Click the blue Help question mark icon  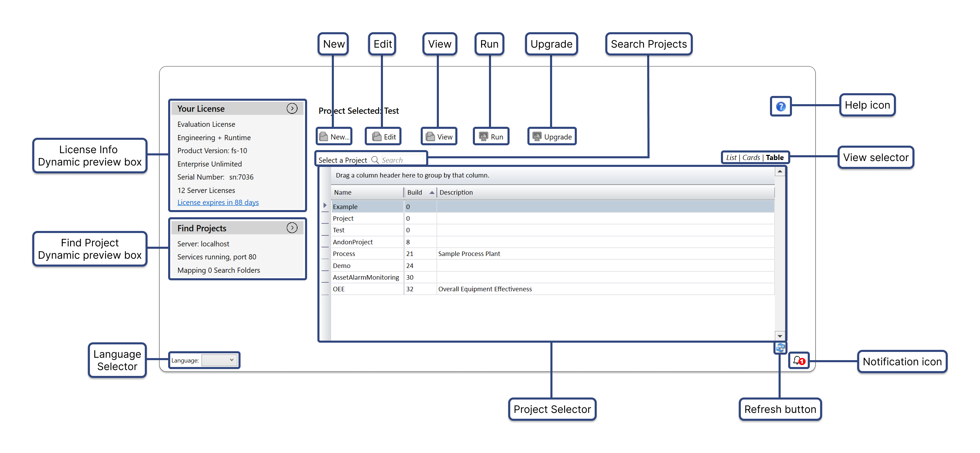(x=780, y=107)
